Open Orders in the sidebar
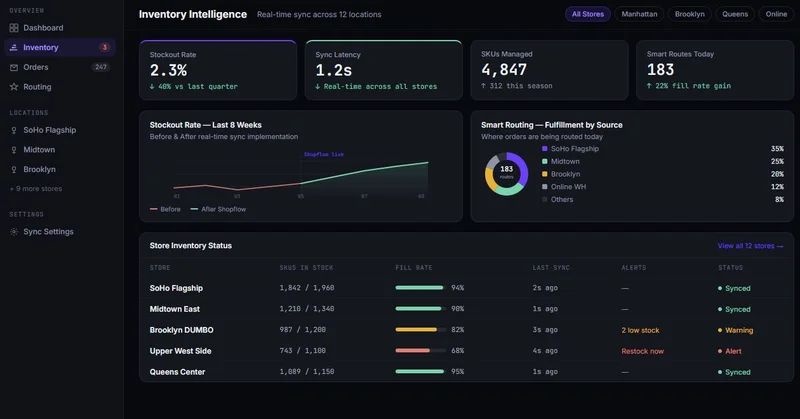Viewport: 800px width, 419px height. click(60, 67)
